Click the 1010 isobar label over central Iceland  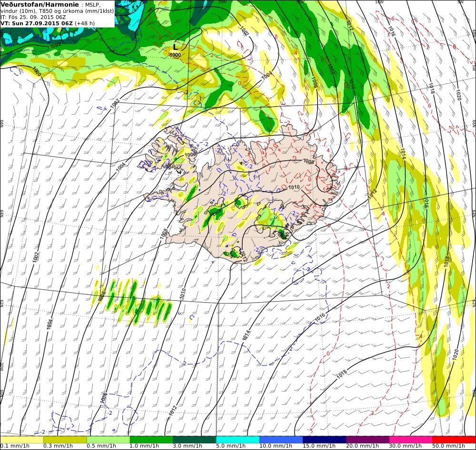294,187
